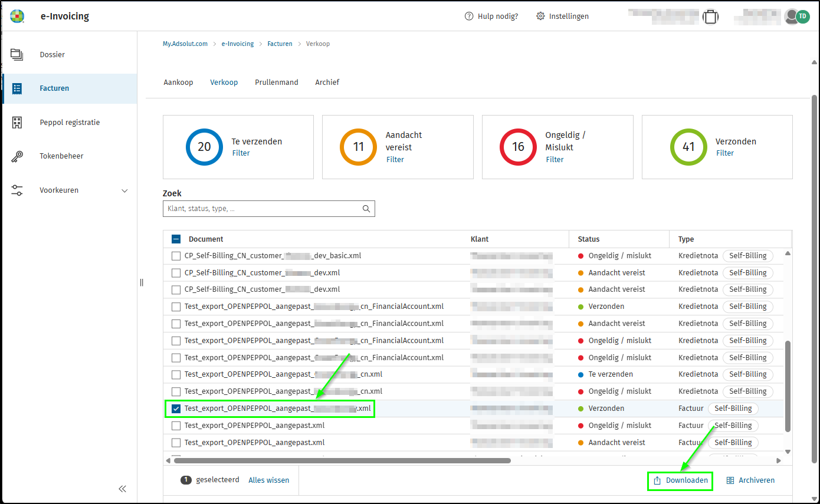
Task: Switch to the Aankoop tab
Action: pyautogui.click(x=178, y=83)
